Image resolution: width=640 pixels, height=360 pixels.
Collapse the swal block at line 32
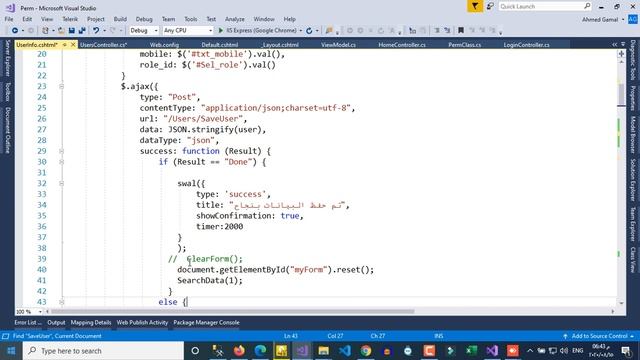point(62,184)
